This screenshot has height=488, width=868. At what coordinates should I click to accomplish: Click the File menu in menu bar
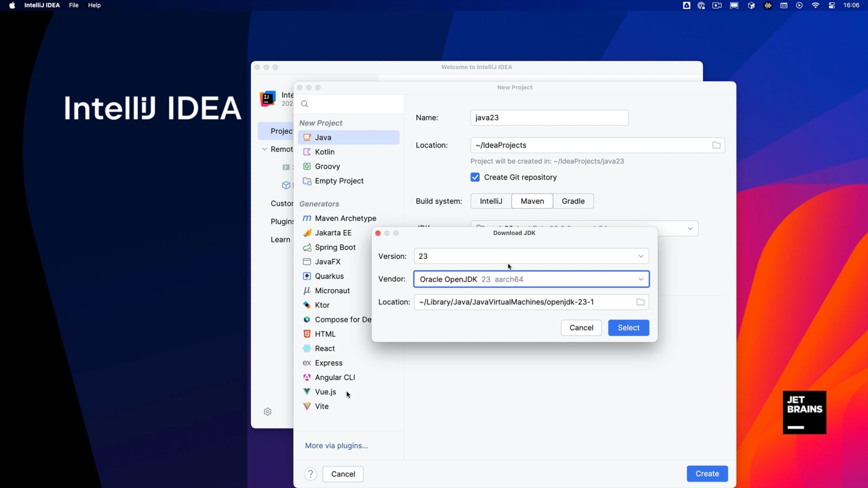[x=73, y=5]
